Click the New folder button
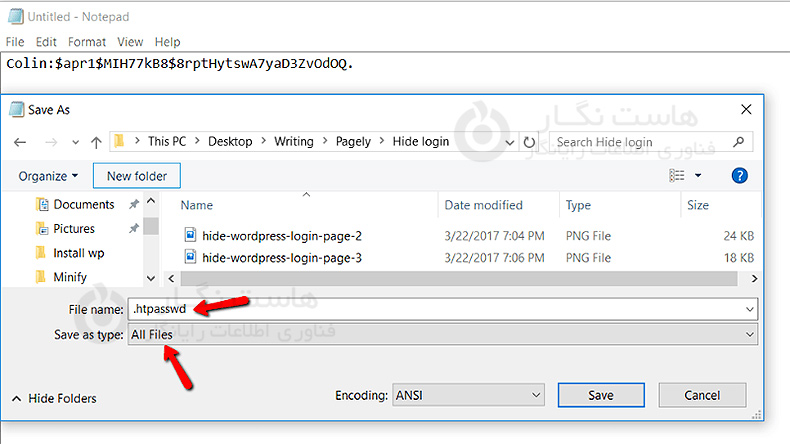The width and height of the screenshot is (790, 444). (136, 176)
